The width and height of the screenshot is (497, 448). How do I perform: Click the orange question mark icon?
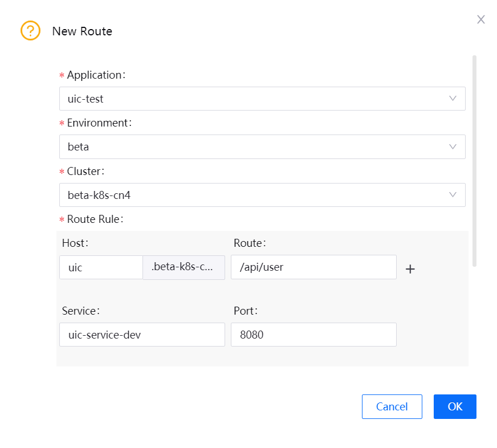(30, 31)
